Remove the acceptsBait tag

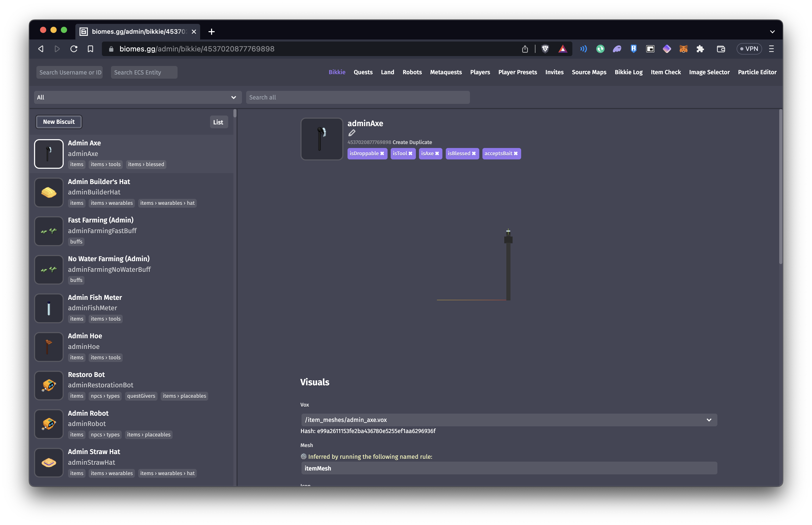[x=515, y=154]
